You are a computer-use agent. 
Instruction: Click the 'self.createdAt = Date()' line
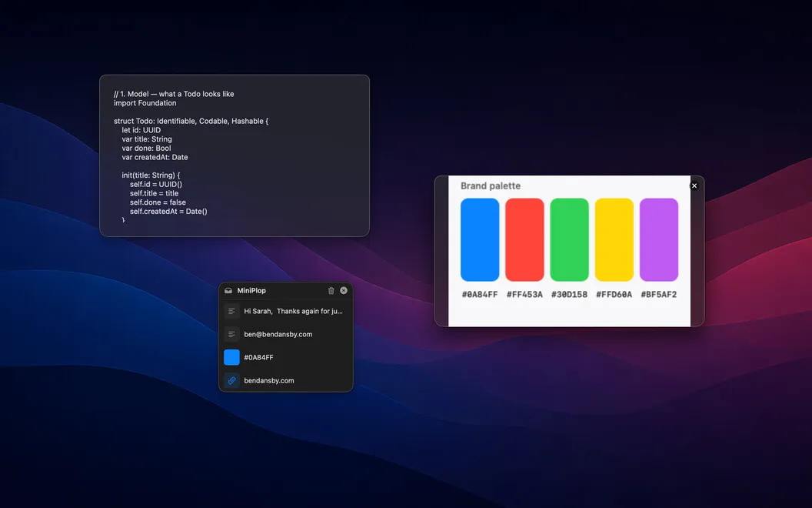point(168,212)
